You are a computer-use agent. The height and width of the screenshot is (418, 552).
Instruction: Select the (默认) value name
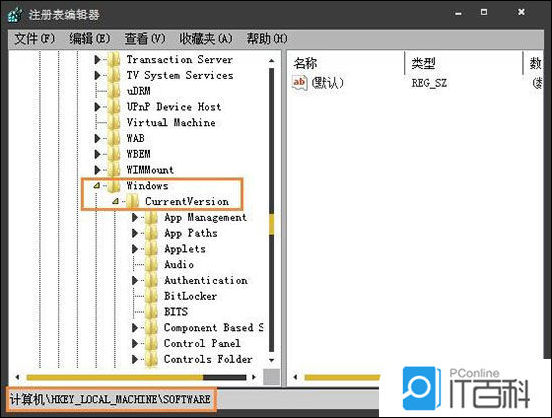[x=328, y=83]
